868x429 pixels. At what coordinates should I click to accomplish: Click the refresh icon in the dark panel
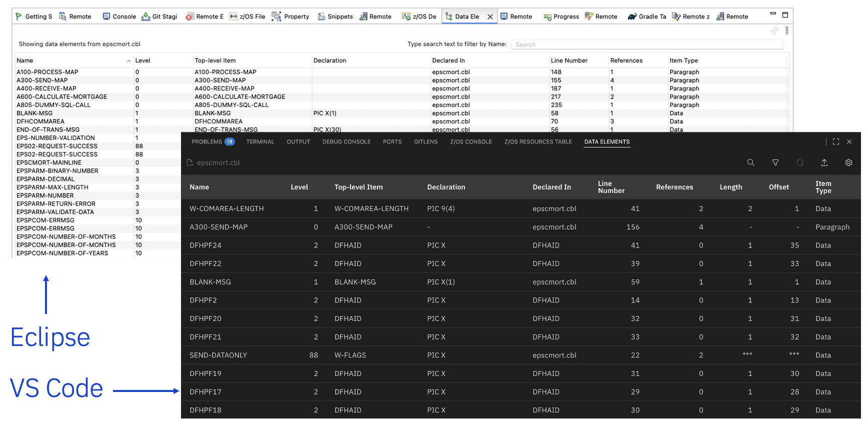799,162
